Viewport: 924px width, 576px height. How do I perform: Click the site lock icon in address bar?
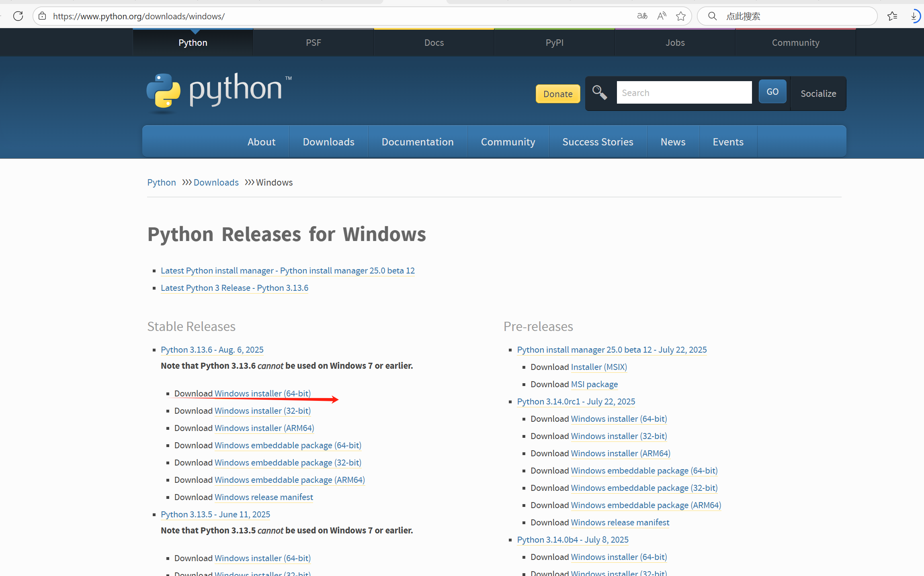42,16
